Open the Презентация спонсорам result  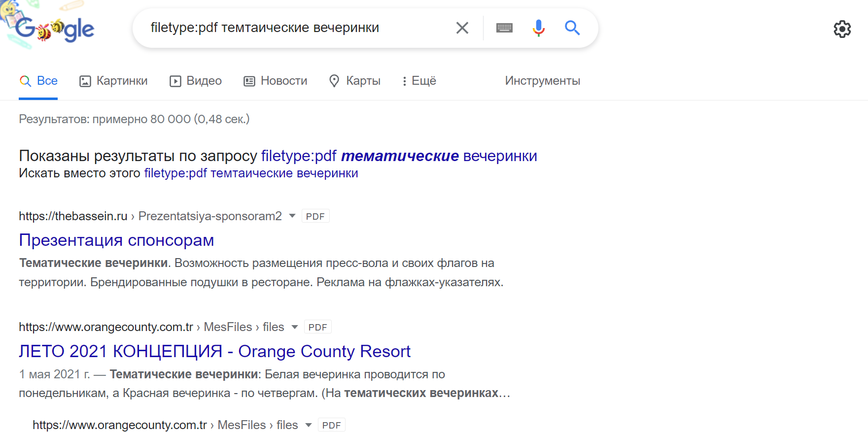tap(116, 240)
